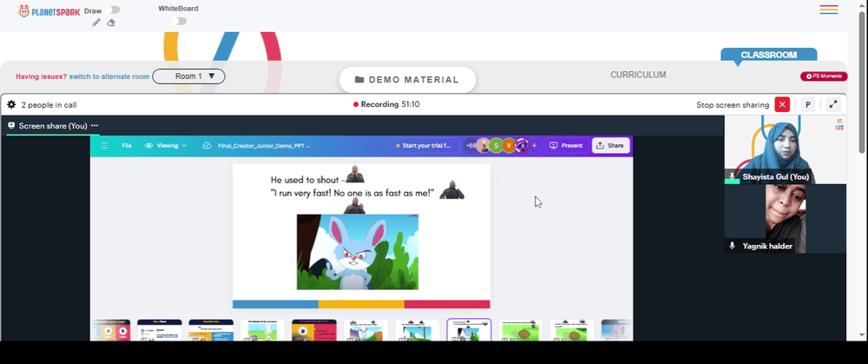868x364 pixels.
Task: Open the red and yellow slide thumbnail
Action: 314,329
